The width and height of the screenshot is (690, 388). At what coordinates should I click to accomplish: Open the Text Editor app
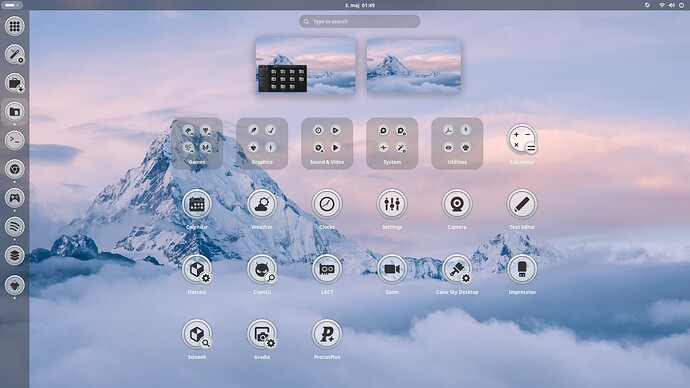pyautogui.click(x=522, y=204)
